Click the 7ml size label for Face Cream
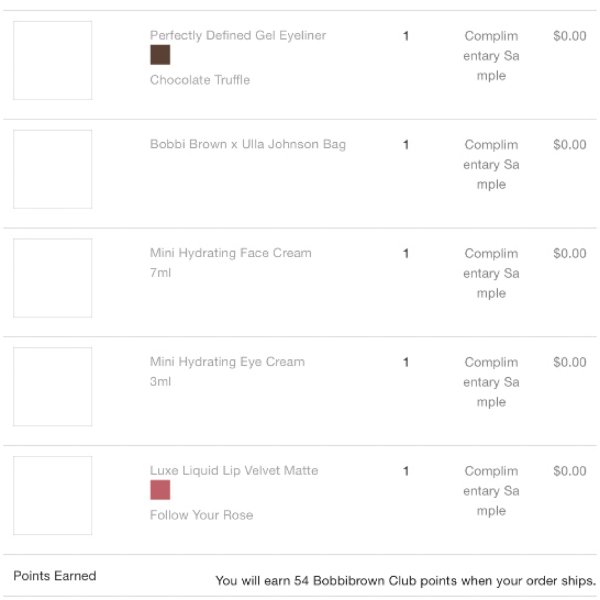This screenshot has height=600, width=600. 160,273
